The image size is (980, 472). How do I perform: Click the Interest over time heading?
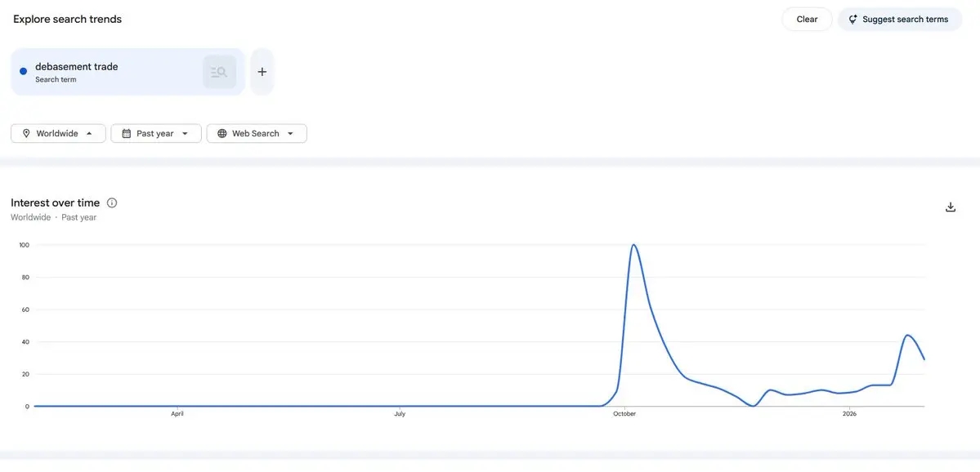point(55,203)
